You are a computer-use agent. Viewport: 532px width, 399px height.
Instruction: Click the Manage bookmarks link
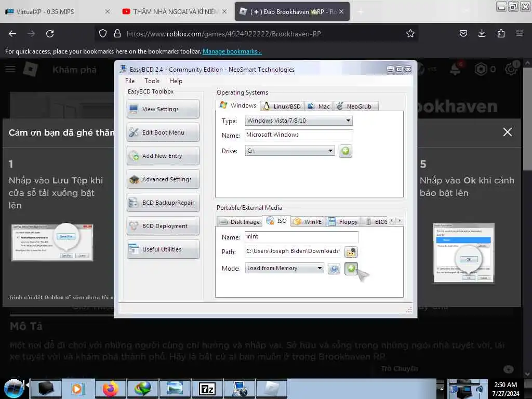click(232, 51)
